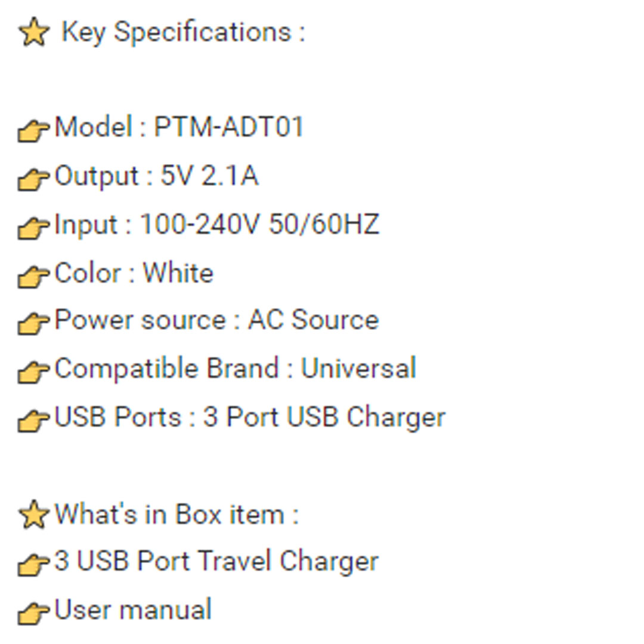Click the model number PTM-ADT01
The image size is (644, 644).
click(229, 127)
